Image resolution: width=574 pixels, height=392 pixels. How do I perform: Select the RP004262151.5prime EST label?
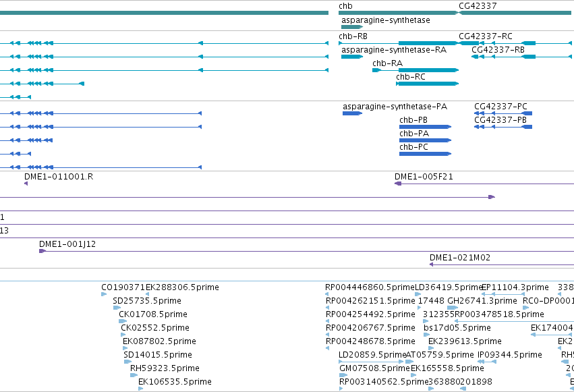(x=370, y=301)
